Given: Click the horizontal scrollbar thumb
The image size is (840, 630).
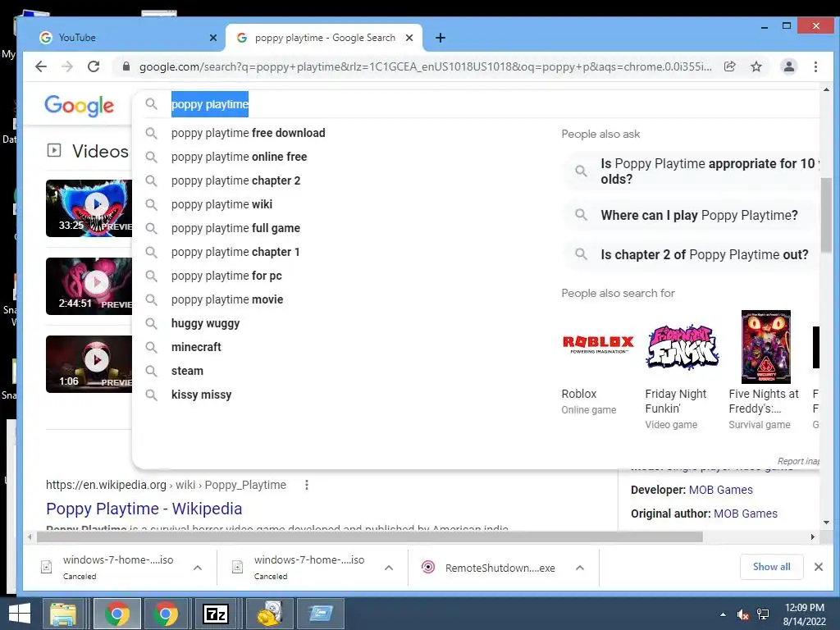Looking at the screenshot, I should click(370, 536).
